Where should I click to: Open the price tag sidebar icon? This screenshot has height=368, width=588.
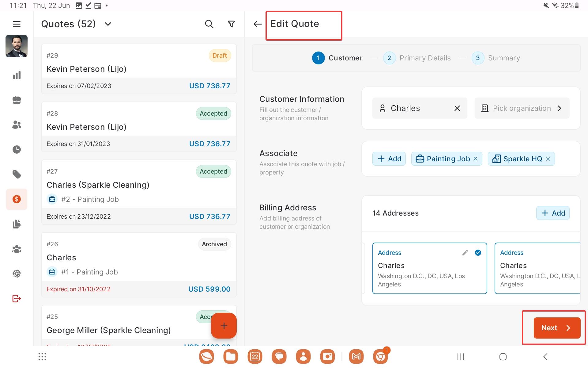pyautogui.click(x=17, y=174)
